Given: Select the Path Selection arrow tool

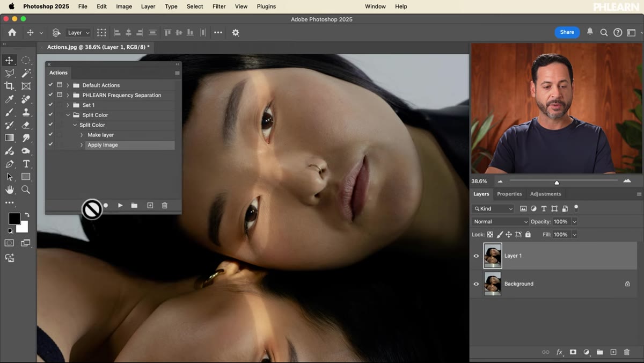Looking at the screenshot, I should pyautogui.click(x=9, y=177).
